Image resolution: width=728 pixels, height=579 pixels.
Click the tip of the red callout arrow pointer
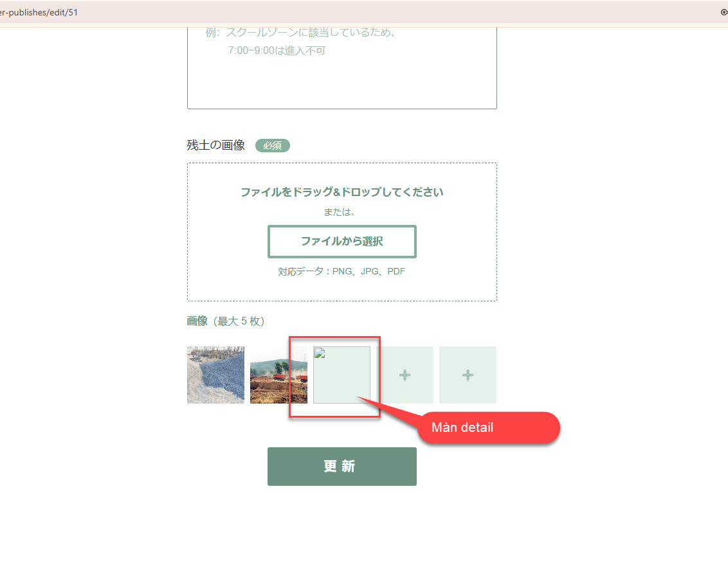pos(358,398)
